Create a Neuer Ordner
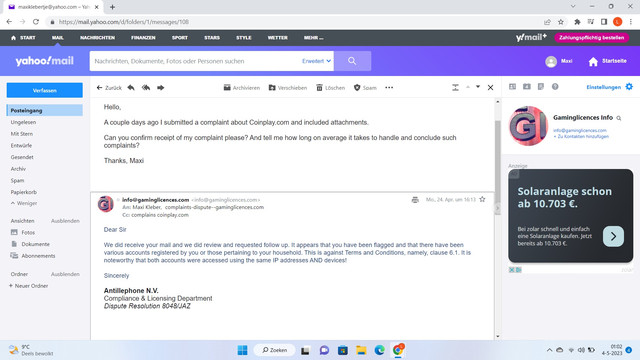The height and width of the screenshot is (360, 640). point(29,286)
